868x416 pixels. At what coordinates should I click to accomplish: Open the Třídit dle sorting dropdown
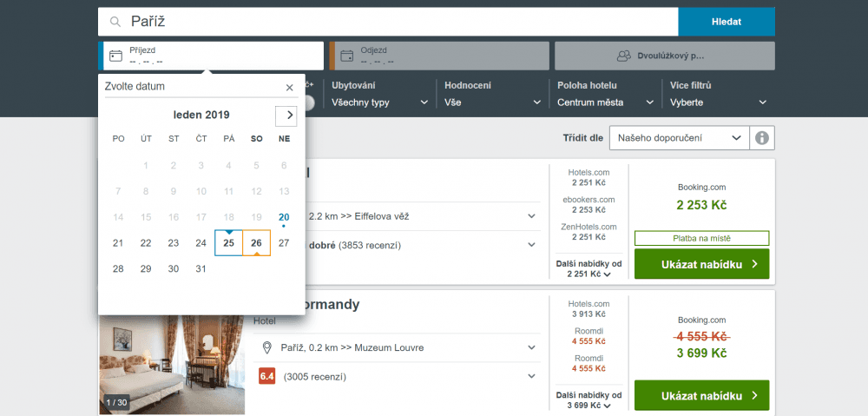[x=680, y=138]
